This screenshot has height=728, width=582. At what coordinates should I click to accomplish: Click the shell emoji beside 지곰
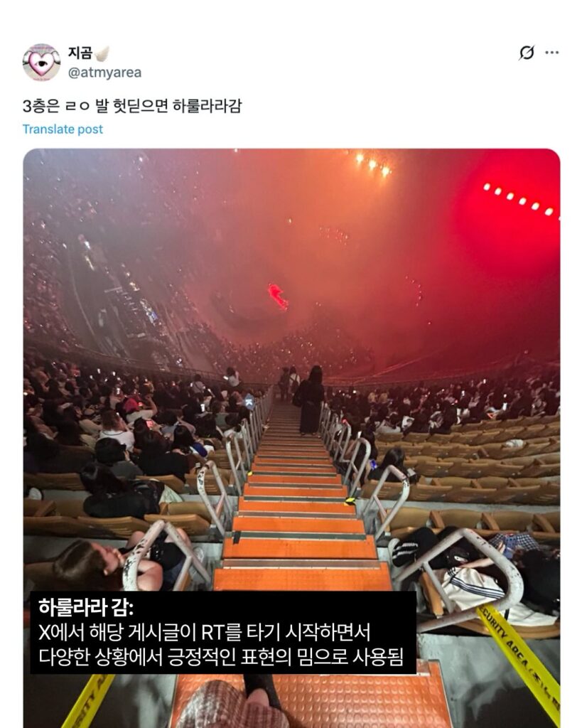point(102,53)
